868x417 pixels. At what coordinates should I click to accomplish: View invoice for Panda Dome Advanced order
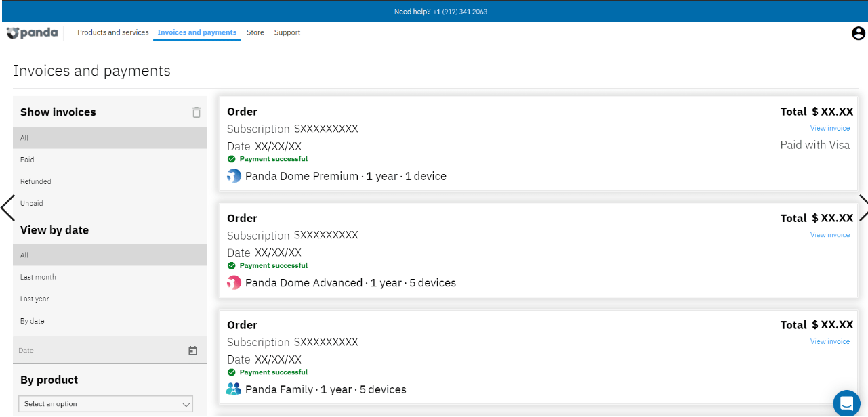830,235
